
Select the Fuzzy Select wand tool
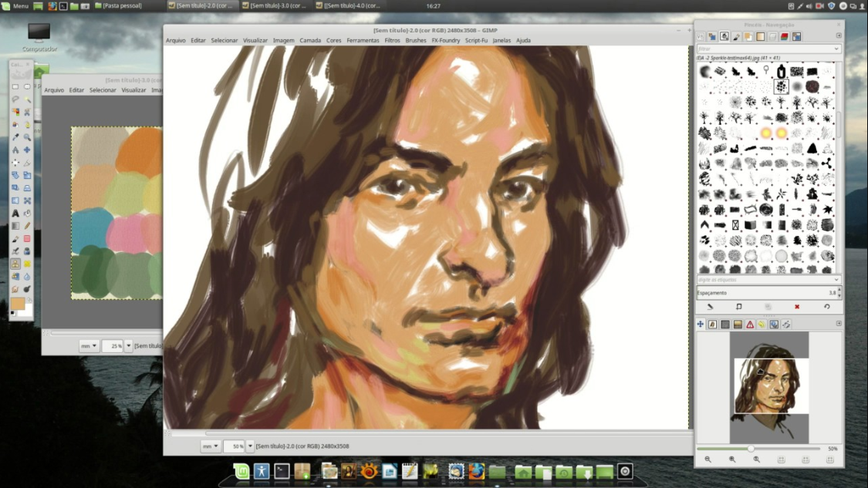tap(27, 99)
